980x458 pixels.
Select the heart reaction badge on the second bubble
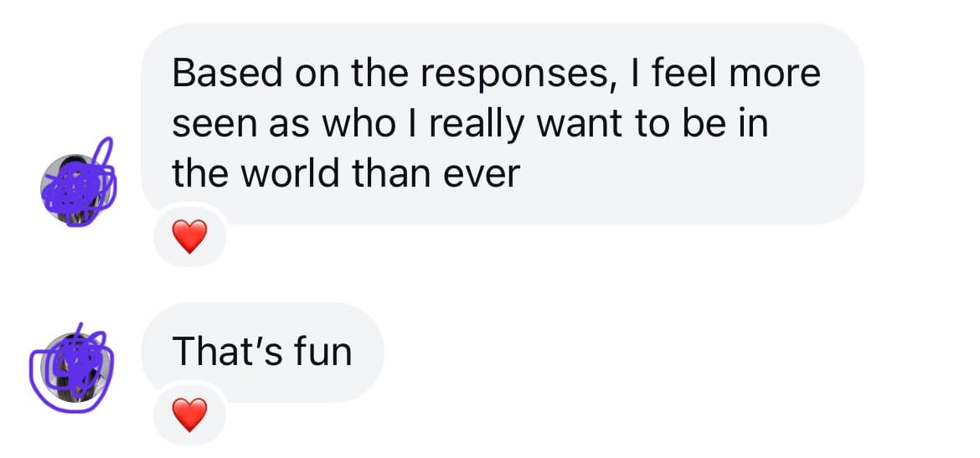[x=189, y=414]
